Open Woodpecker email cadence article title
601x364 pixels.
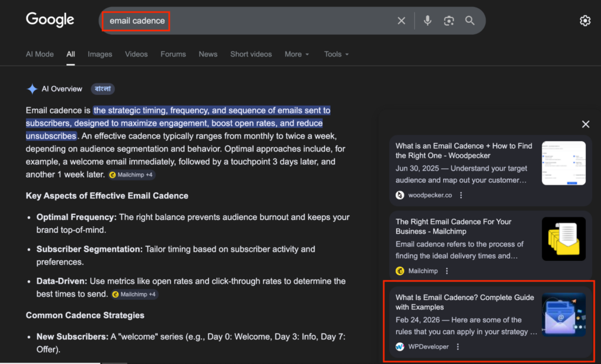click(464, 151)
